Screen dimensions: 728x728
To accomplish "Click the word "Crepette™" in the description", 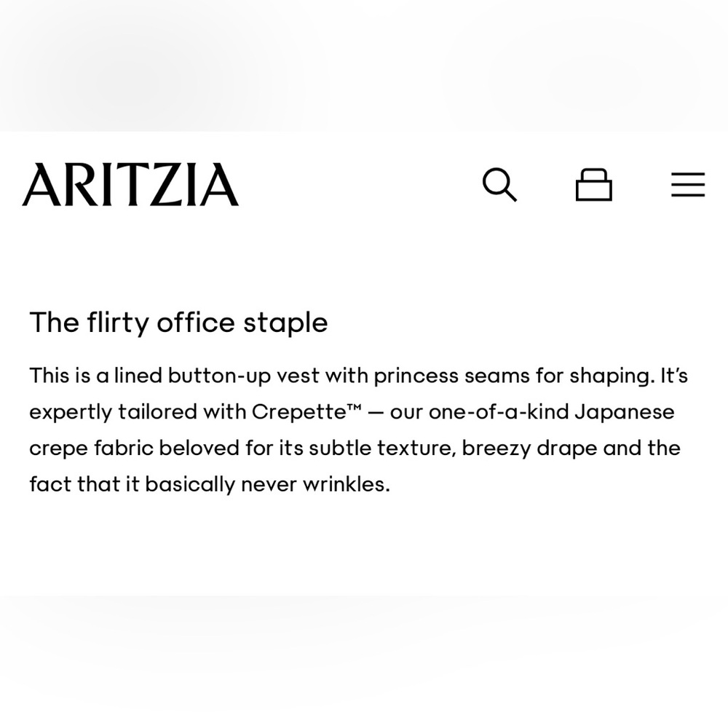I will (306, 412).
